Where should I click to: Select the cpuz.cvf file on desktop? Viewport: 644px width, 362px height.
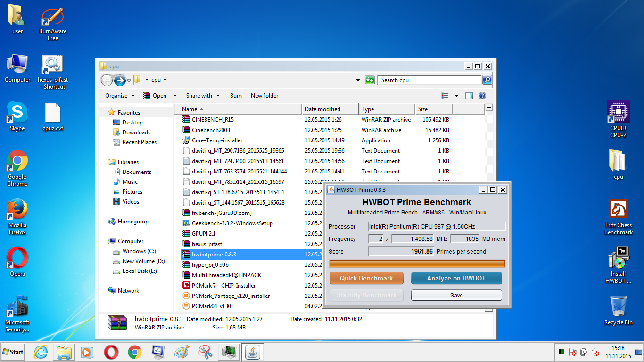coord(52,117)
